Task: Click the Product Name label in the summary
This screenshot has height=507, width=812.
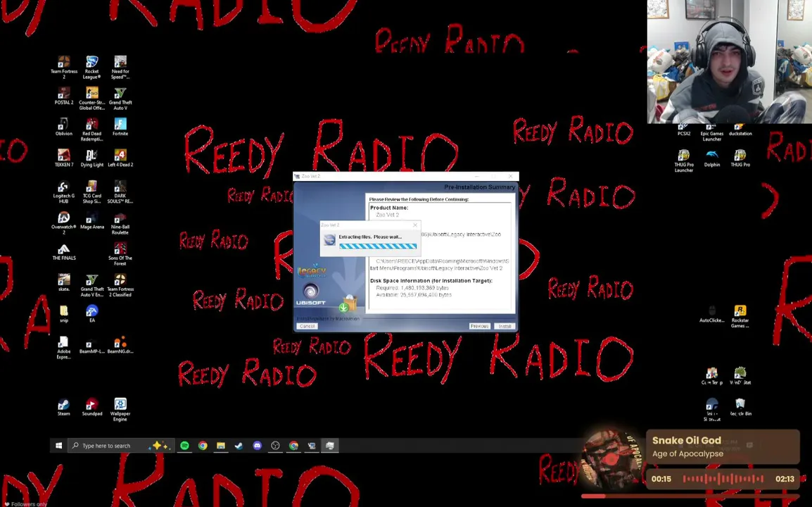Action: click(x=389, y=207)
